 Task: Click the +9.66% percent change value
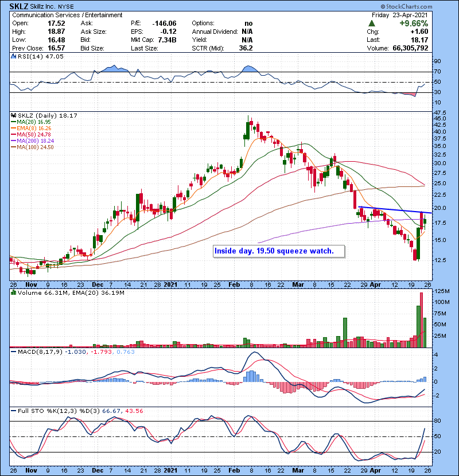pos(414,24)
